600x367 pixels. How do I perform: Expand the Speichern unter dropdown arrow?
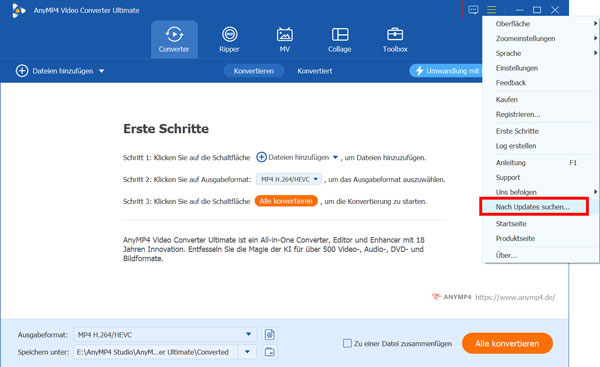[247, 352]
